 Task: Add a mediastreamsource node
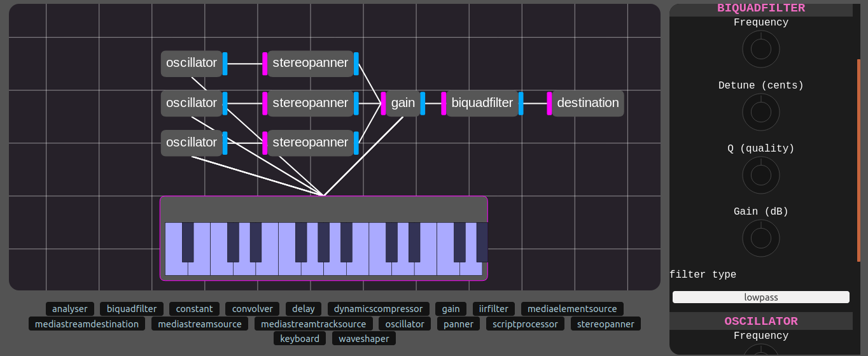point(200,324)
